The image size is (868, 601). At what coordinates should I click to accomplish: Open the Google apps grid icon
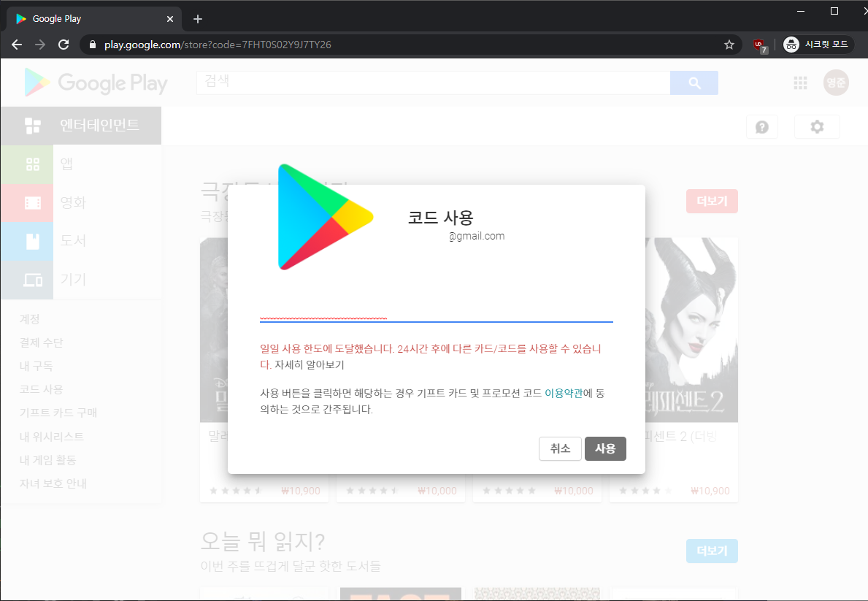point(800,83)
